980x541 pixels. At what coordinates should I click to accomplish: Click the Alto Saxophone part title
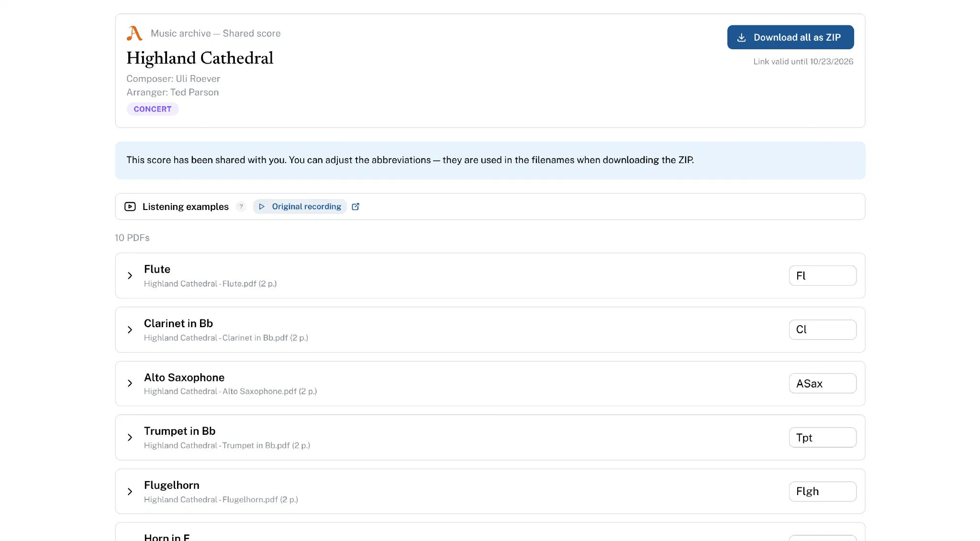point(184,377)
